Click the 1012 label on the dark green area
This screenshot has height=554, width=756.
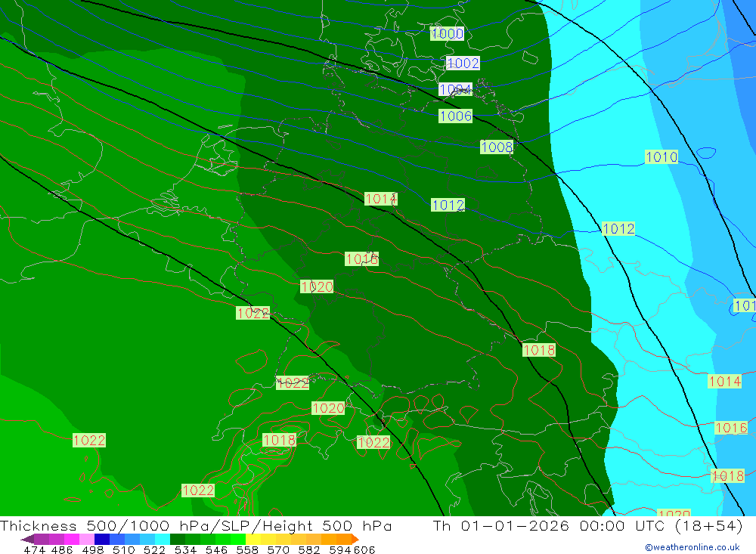click(448, 205)
